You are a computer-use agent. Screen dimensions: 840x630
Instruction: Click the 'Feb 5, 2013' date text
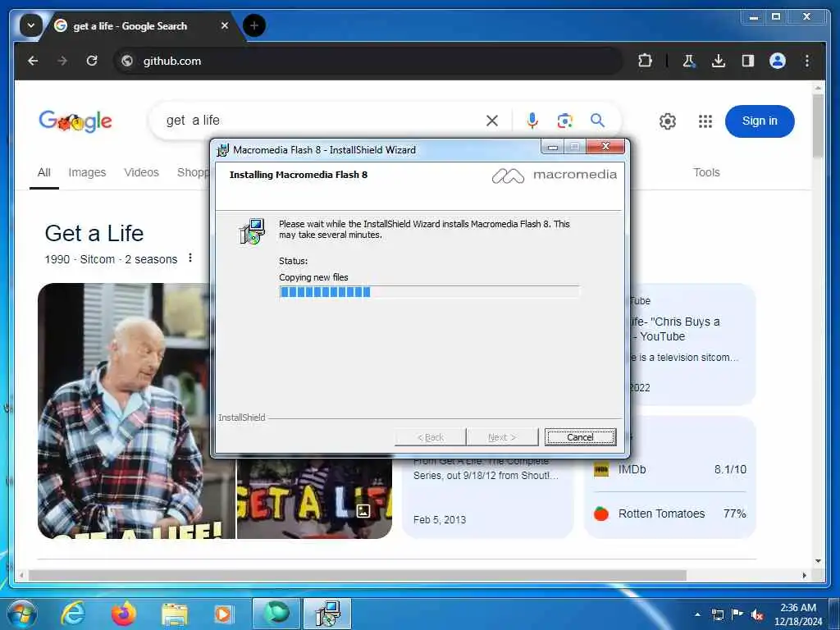pyautogui.click(x=440, y=519)
